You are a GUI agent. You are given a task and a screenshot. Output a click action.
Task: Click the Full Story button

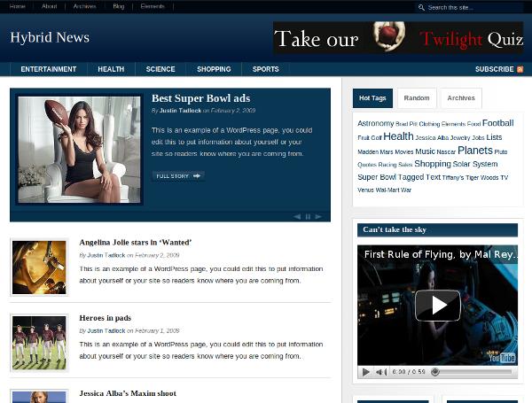click(178, 176)
